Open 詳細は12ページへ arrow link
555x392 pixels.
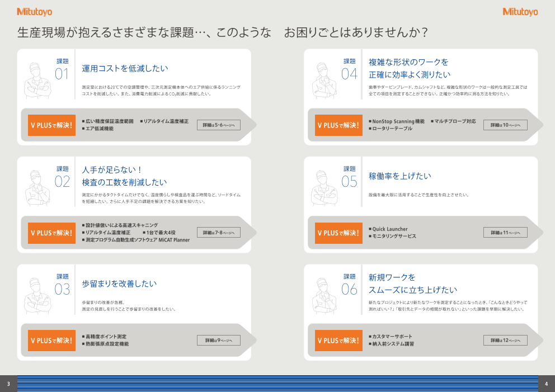click(x=505, y=340)
